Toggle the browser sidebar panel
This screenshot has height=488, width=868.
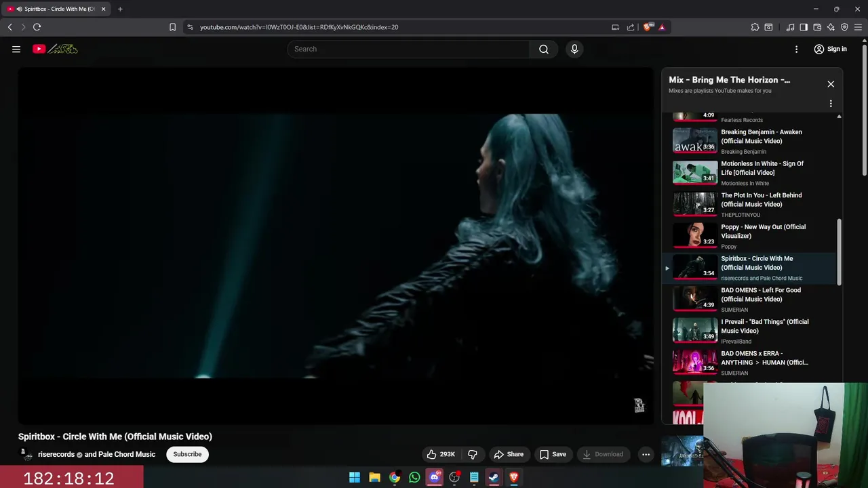804,27
